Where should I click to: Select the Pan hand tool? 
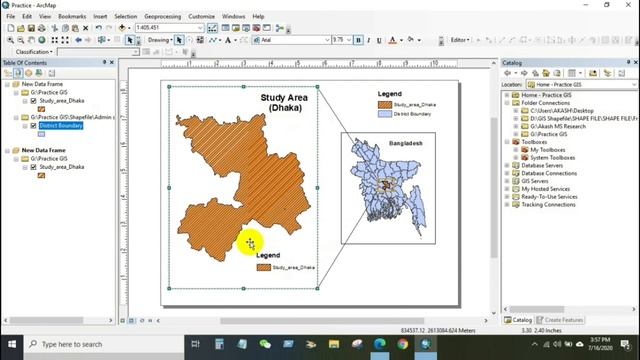(x=31, y=40)
